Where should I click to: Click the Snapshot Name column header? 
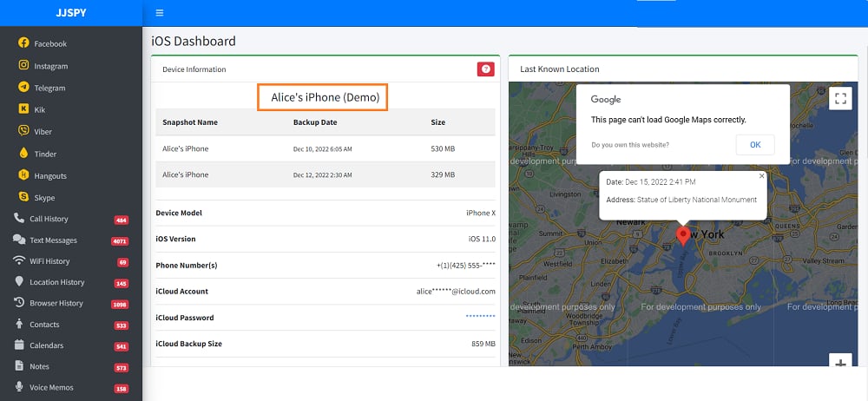point(190,122)
